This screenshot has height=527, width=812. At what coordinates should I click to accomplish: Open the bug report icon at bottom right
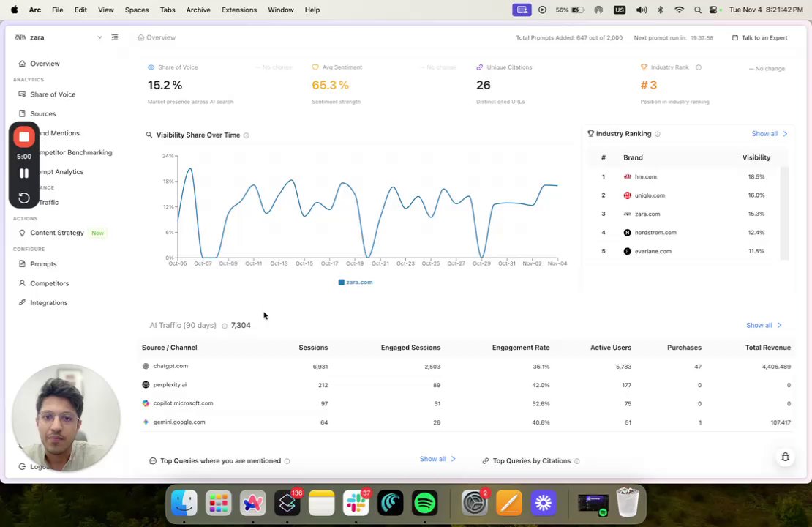[785, 457]
